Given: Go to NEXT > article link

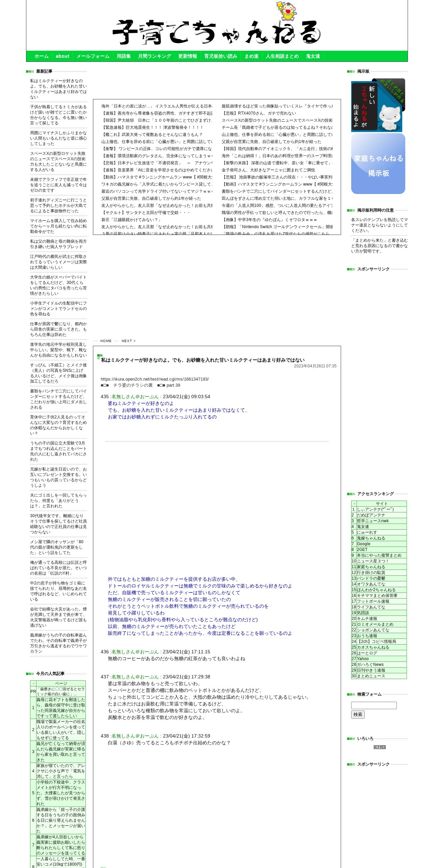Looking at the screenshot, I should pos(128,341).
